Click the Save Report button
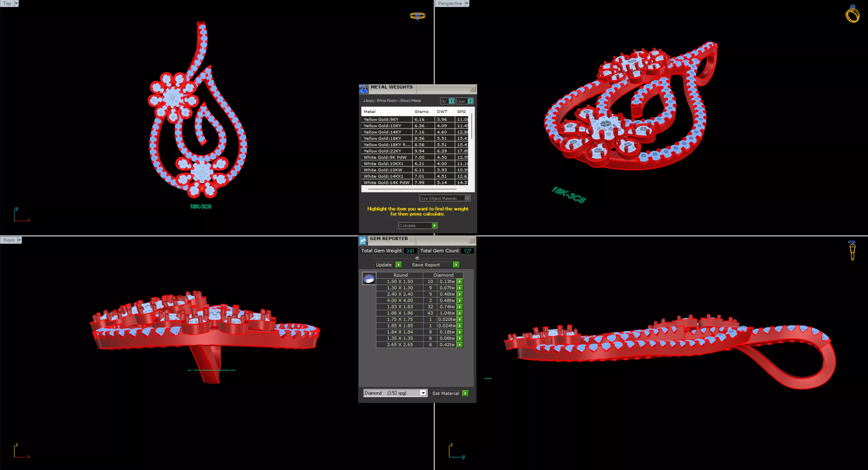 [435, 265]
